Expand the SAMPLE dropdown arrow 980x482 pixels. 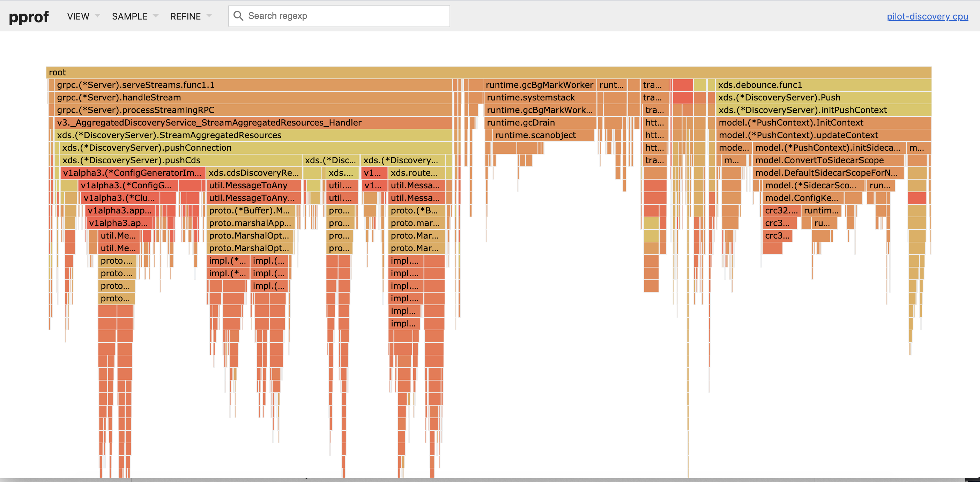(x=155, y=16)
